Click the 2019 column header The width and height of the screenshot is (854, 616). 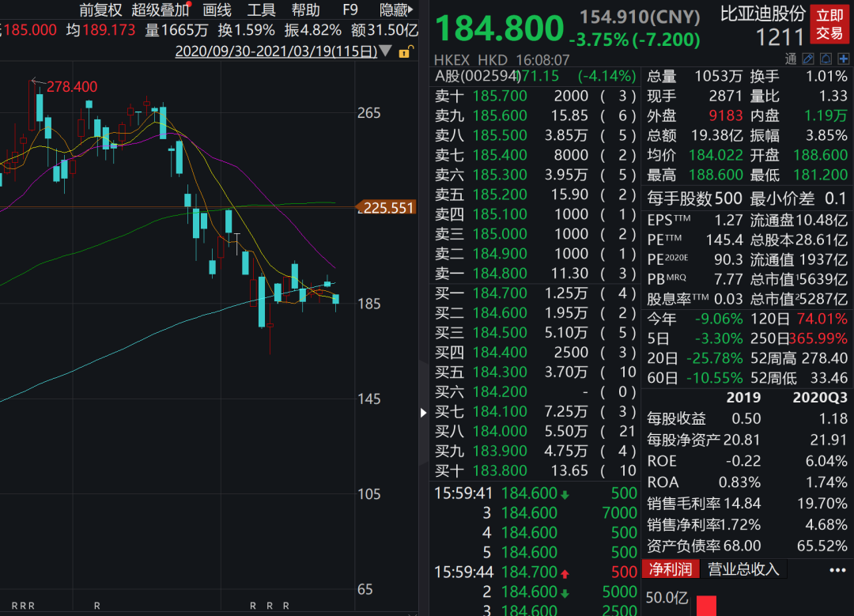pyautogui.click(x=743, y=398)
